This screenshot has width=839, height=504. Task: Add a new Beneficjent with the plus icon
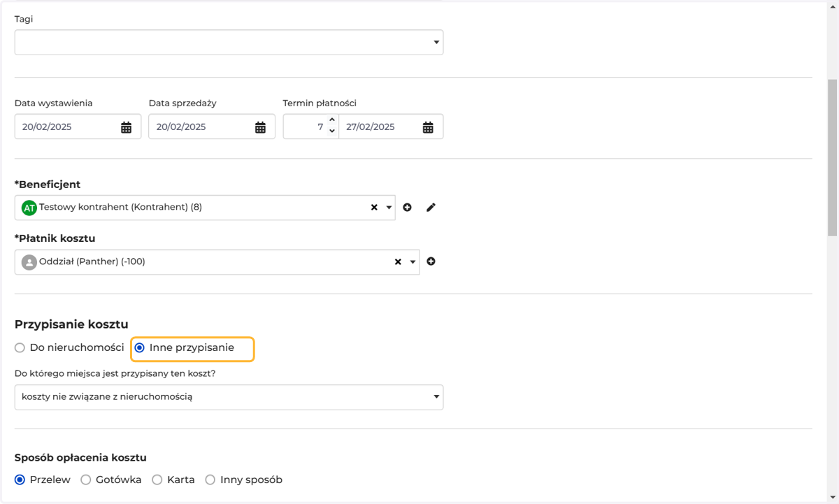point(408,208)
